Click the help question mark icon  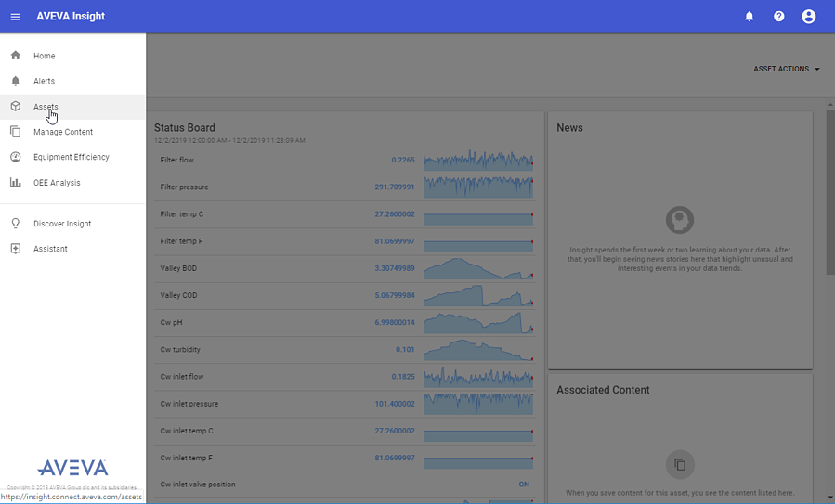coord(779,17)
